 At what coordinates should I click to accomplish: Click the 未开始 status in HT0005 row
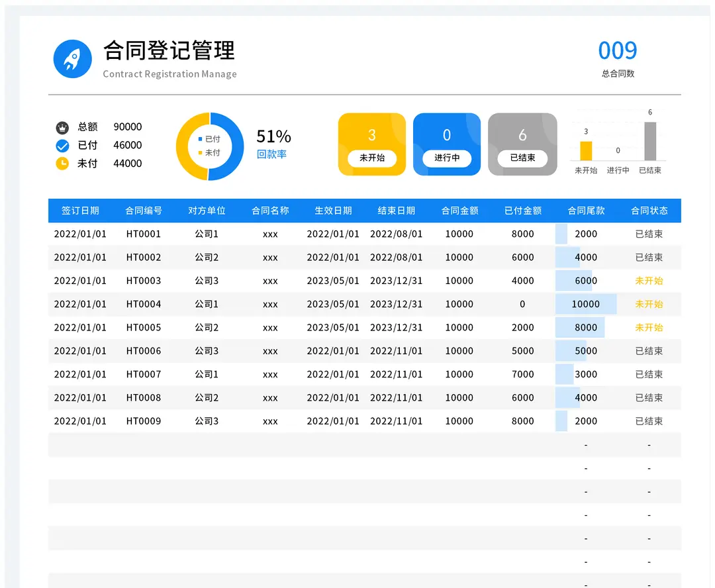pos(649,328)
